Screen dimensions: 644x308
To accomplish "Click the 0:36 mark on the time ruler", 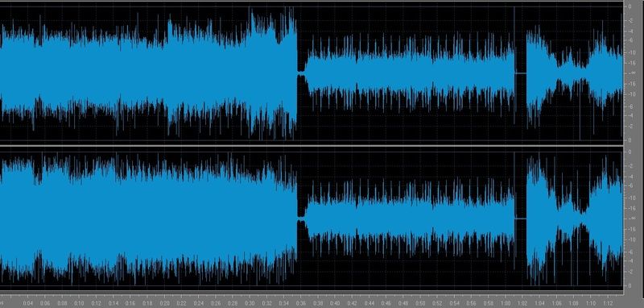I will coord(301,303).
